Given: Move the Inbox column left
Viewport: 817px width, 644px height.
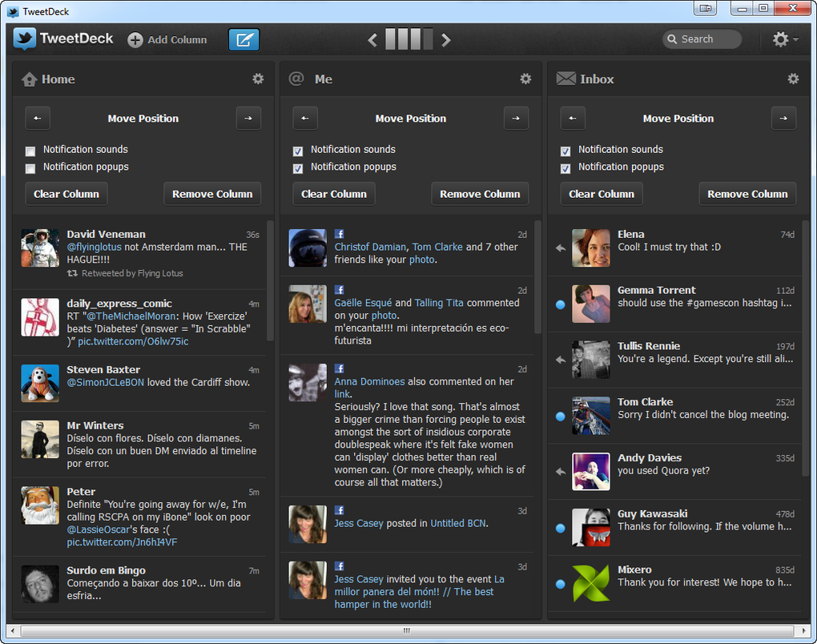Looking at the screenshot, I should point(573,119).
